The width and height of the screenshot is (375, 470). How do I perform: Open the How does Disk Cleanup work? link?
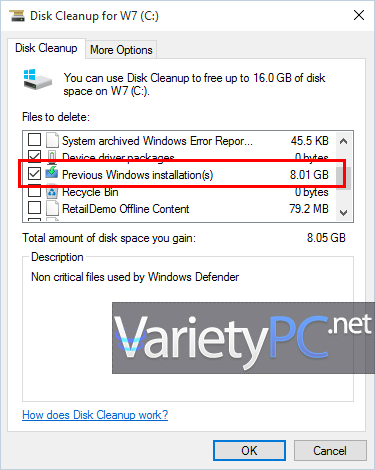95,415
